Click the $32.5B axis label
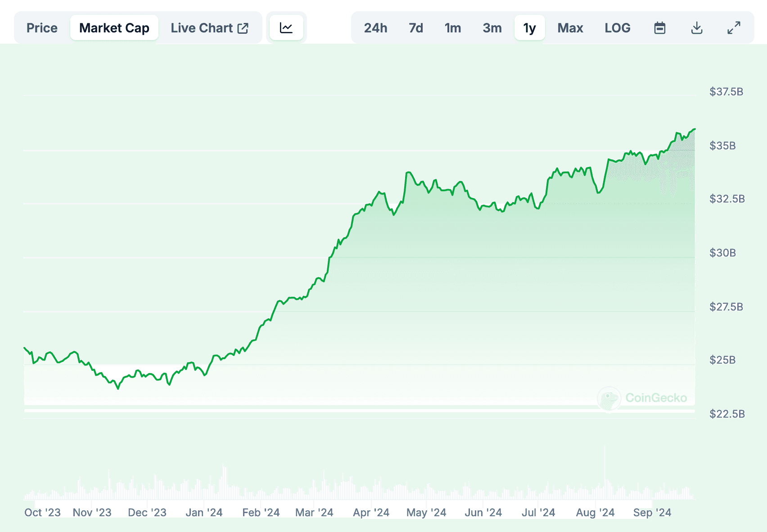 click(x=727, y=199)
